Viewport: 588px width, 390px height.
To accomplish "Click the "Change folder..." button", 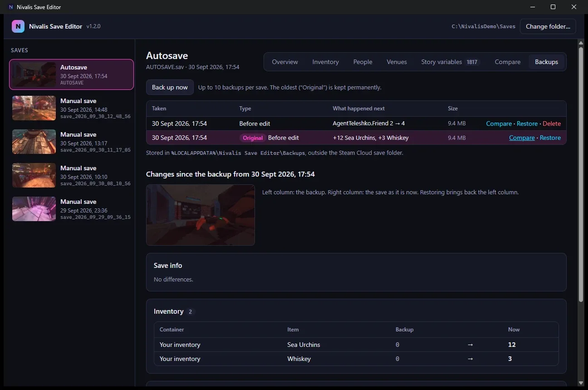I will [x=548, y=26].
